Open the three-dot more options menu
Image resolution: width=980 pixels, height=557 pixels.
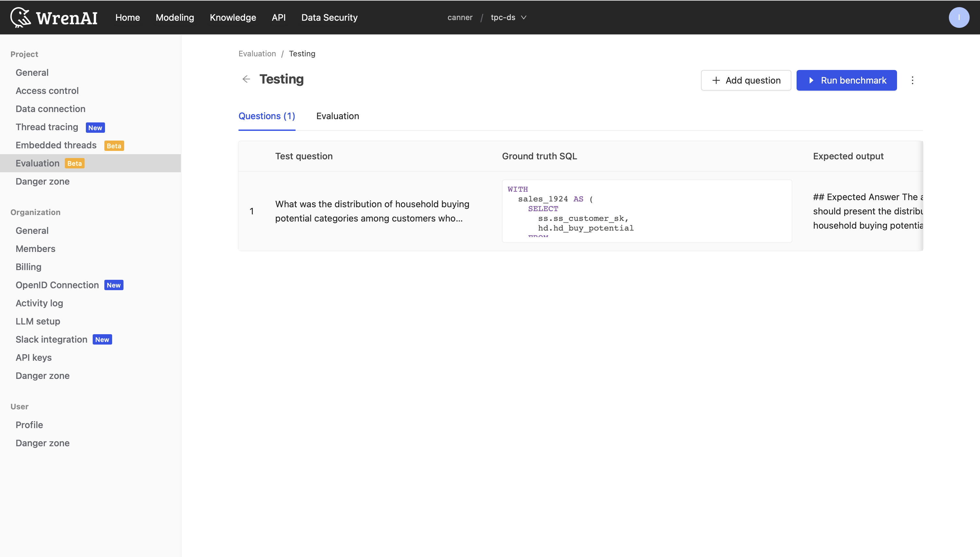pyautogui.click(x=912, y=80)
